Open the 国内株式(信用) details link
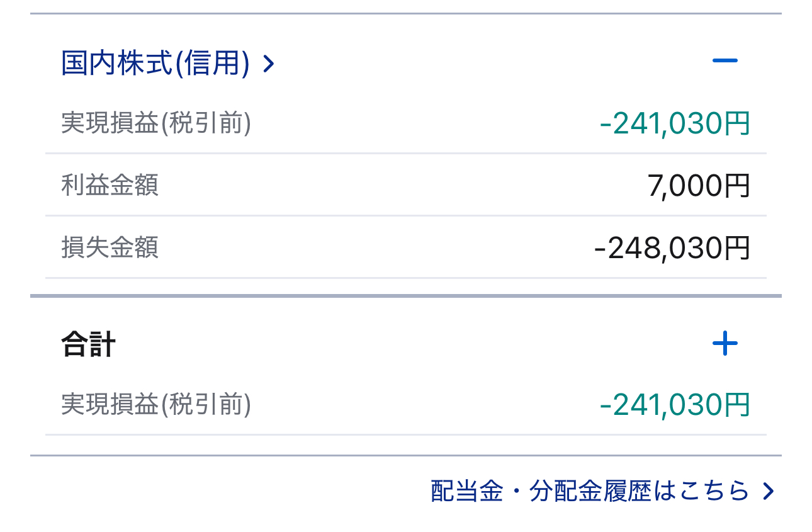Image resolution: width=812 pixels, height=532 pixels. point(155,64)
